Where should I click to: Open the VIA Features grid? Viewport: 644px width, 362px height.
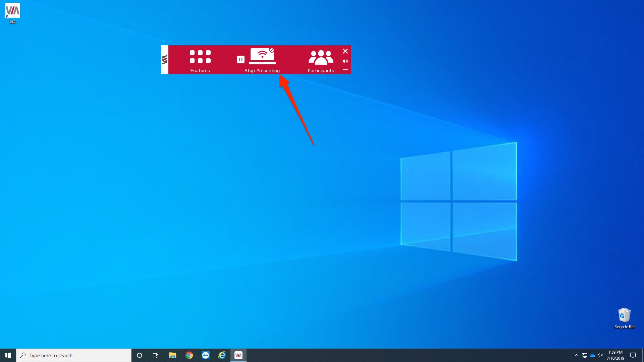coord(200,57)
